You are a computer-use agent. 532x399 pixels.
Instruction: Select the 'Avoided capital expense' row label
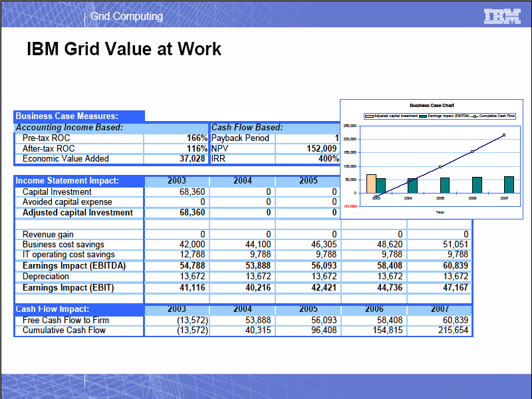pos(67,202)
